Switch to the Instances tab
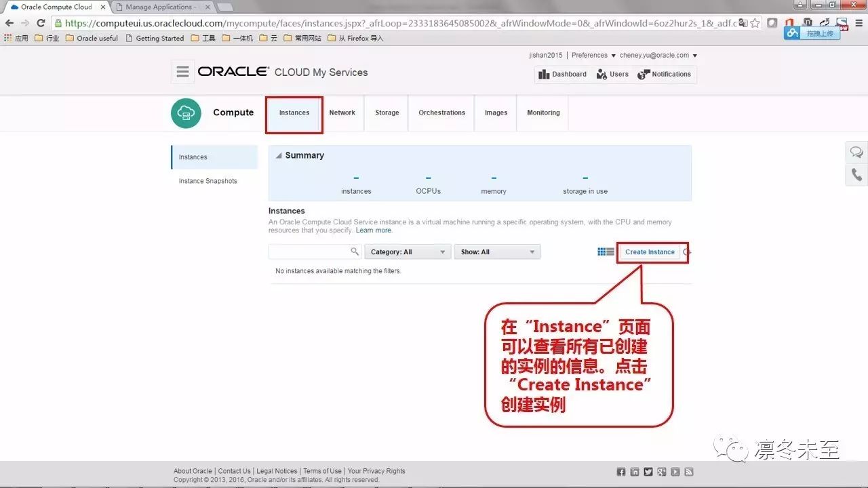The image size is (868, 488). coord(294,113)
